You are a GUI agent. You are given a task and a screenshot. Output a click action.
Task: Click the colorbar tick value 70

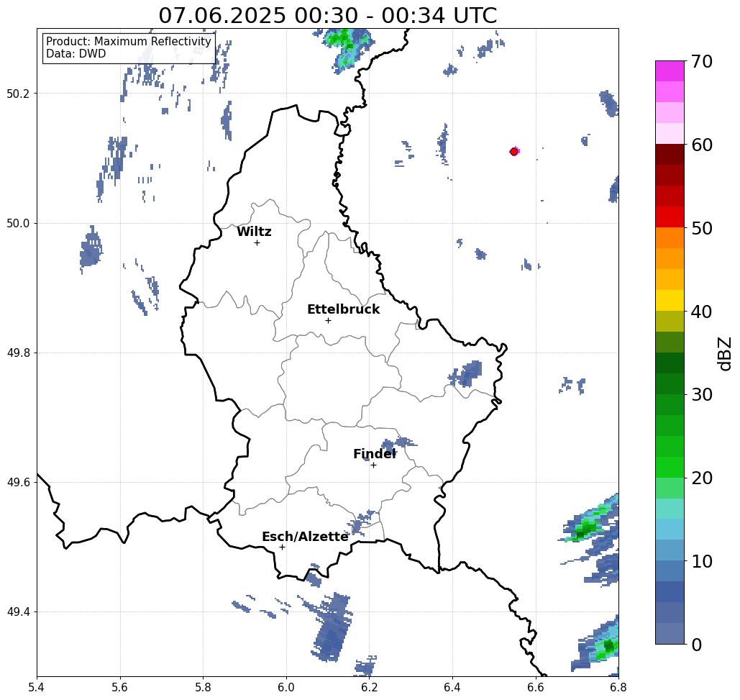[x=701, y=61]
